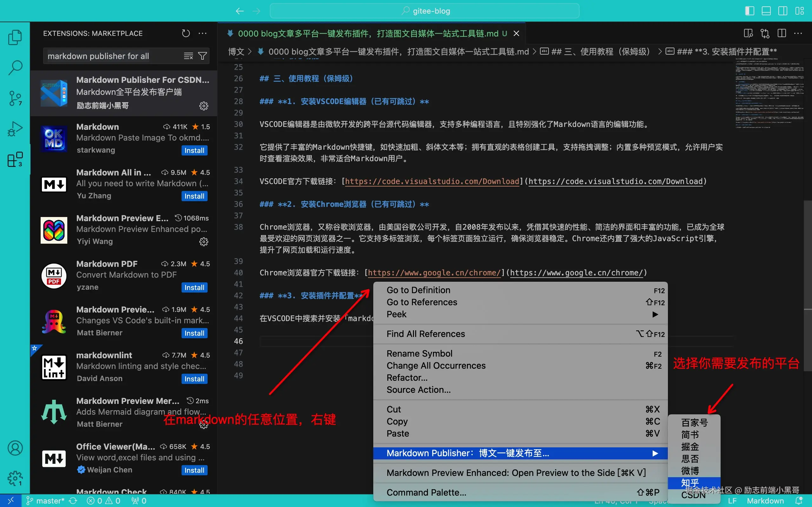Clear extensions search results icon
Viewport: 812px width, 507px height.
point(189,56)
